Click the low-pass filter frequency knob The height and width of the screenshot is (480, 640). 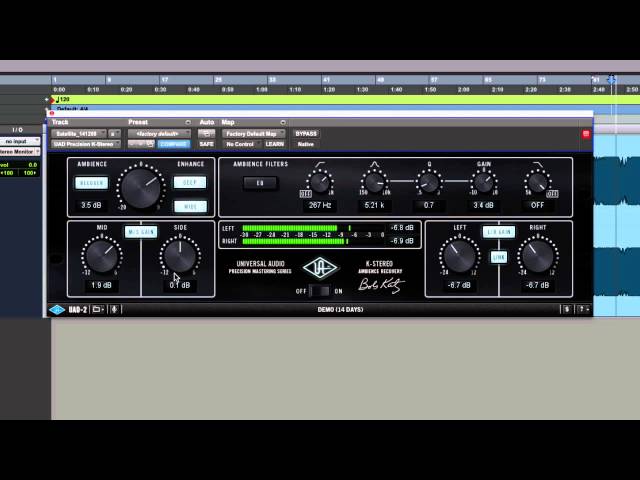tap(538, 182)
